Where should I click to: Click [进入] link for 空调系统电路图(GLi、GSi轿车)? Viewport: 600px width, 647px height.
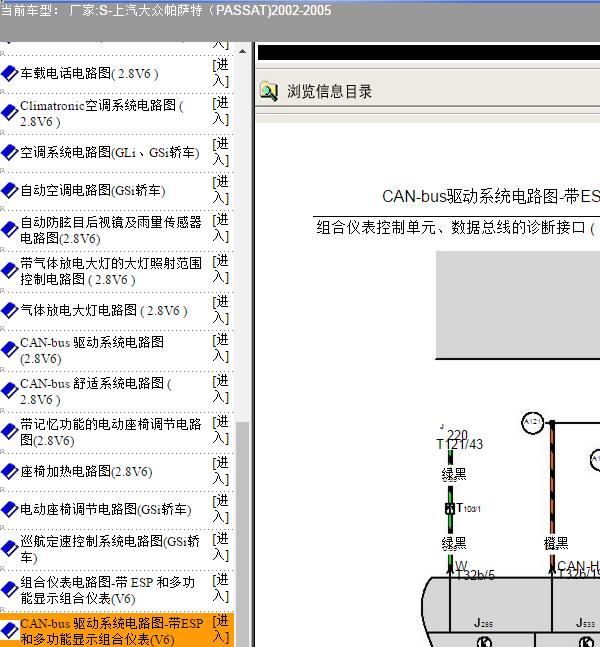click(x=221, y=152)
